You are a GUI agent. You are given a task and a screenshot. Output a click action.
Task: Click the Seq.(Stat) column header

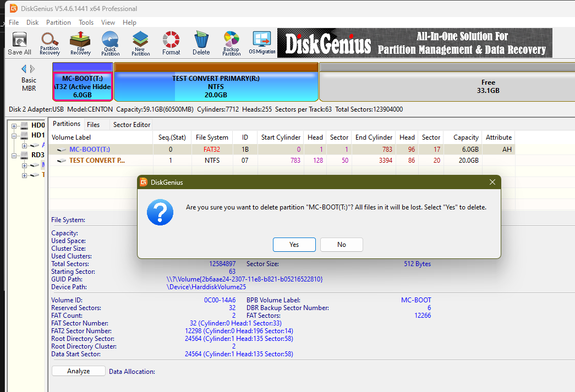(172, 137)
